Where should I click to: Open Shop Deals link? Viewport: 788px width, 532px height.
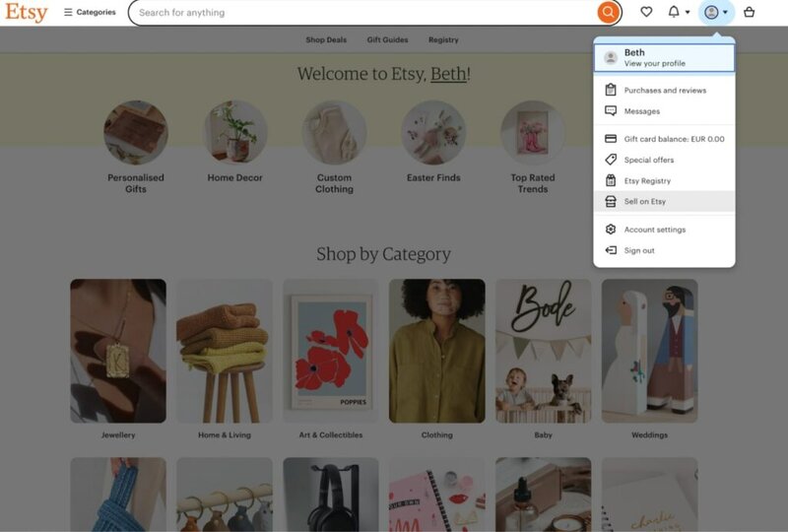click(326, 39)
